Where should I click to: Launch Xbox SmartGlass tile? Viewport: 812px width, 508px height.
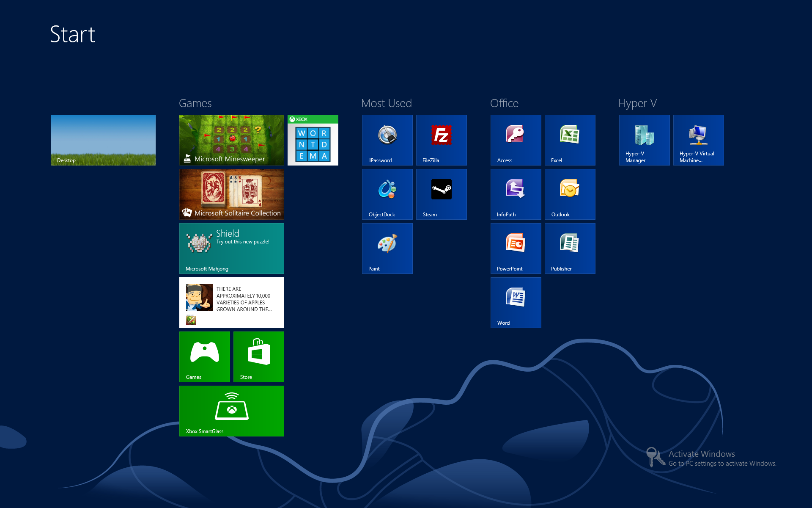coord(232,411)
